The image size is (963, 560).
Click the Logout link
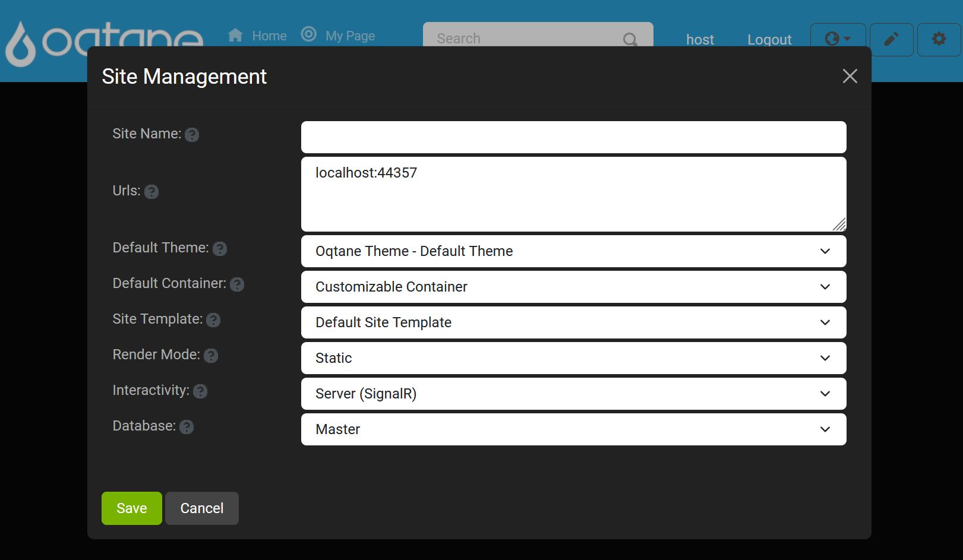[x=769, y=40]
